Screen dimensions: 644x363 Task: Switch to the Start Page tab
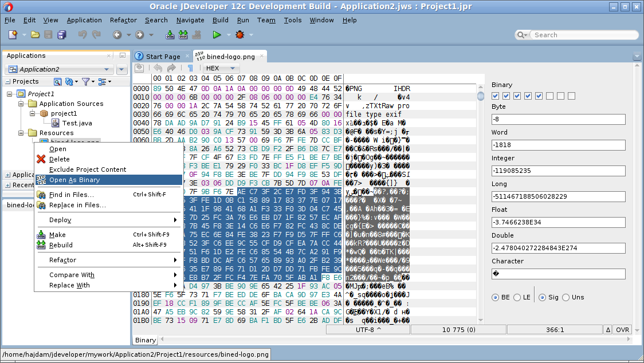point(163,57)
